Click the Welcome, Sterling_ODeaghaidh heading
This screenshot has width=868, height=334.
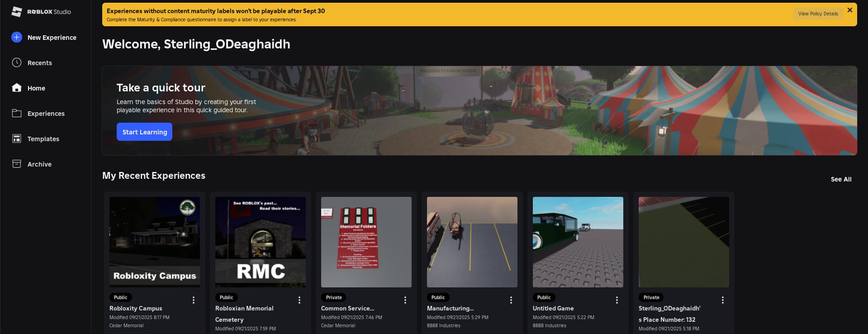coord(196,44)
